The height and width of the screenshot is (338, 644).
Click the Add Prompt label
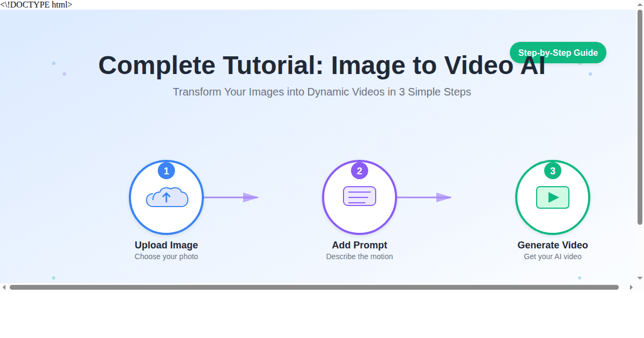coord(360,245)
